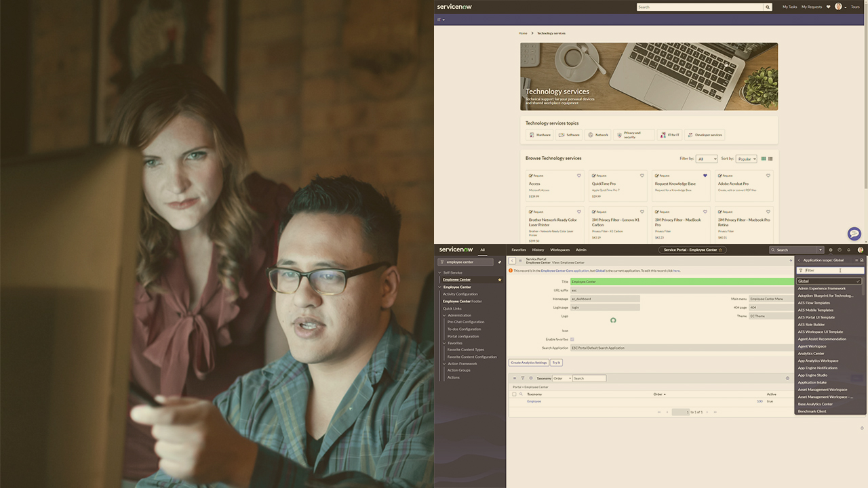Toggle the Enable favorites checkbox

tap(572, 339)
